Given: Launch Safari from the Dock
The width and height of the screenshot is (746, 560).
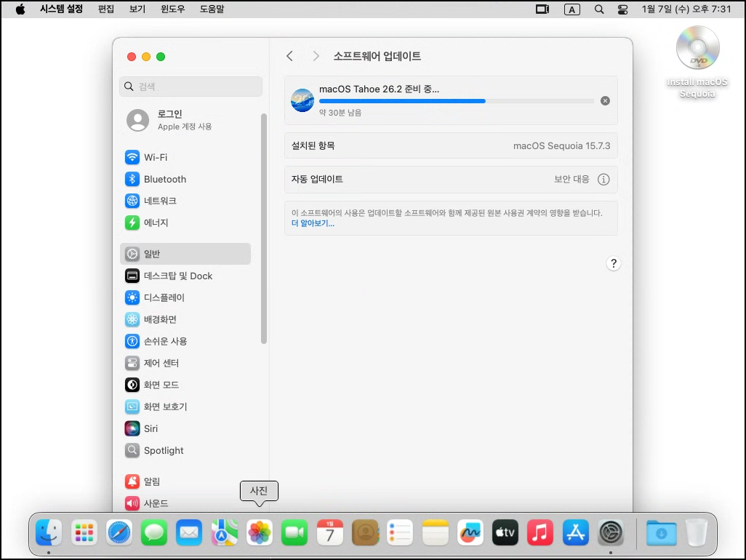Looking at the screenshot, I should [119, 532].
